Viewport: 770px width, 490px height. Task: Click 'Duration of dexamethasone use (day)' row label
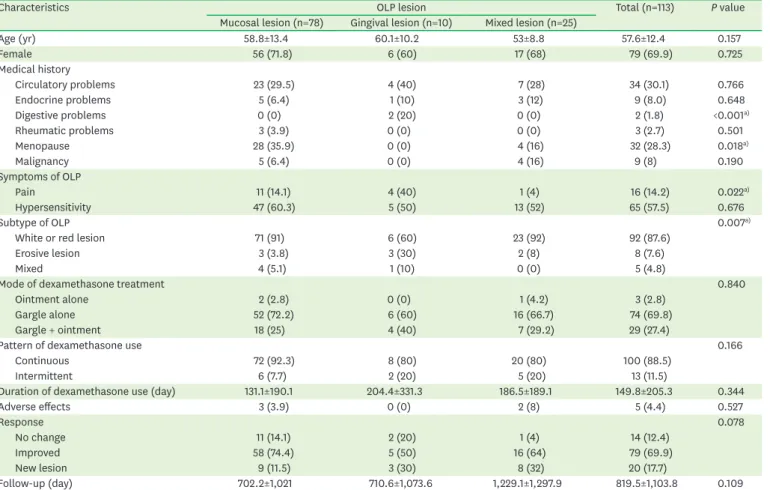click(x=87, y=391)
